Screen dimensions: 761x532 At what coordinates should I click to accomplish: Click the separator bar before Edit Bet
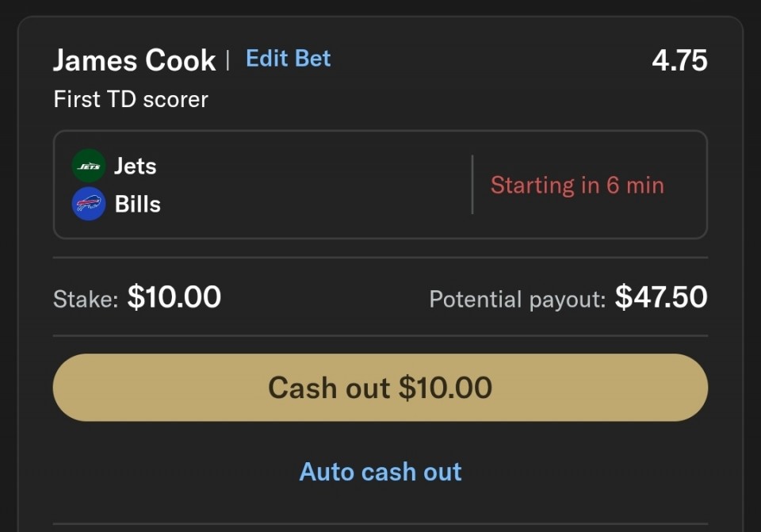(228, 60)
